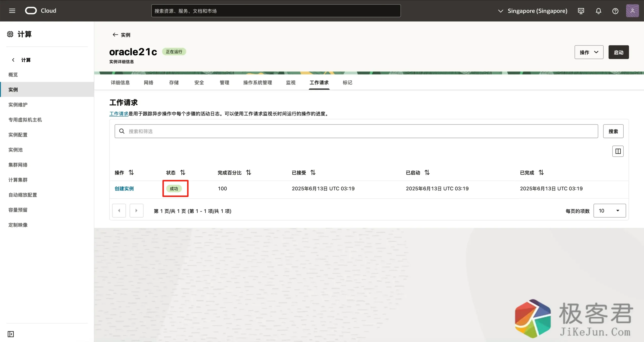Open the items-per-page dropdown showing 10

point(610,210)
